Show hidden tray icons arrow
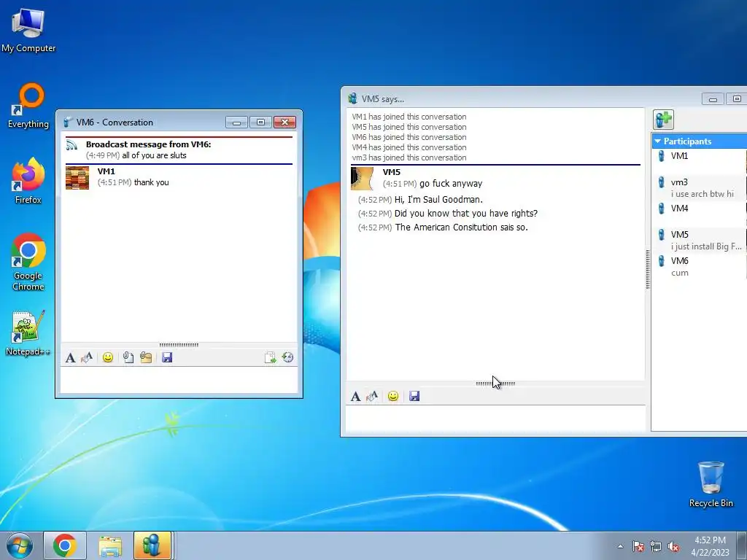747x560 pixels. coord(620,547)
